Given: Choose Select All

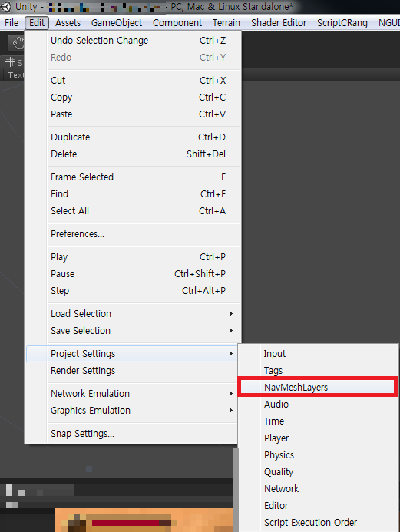Looking at the screenshot, I should [x=134, y=210].
